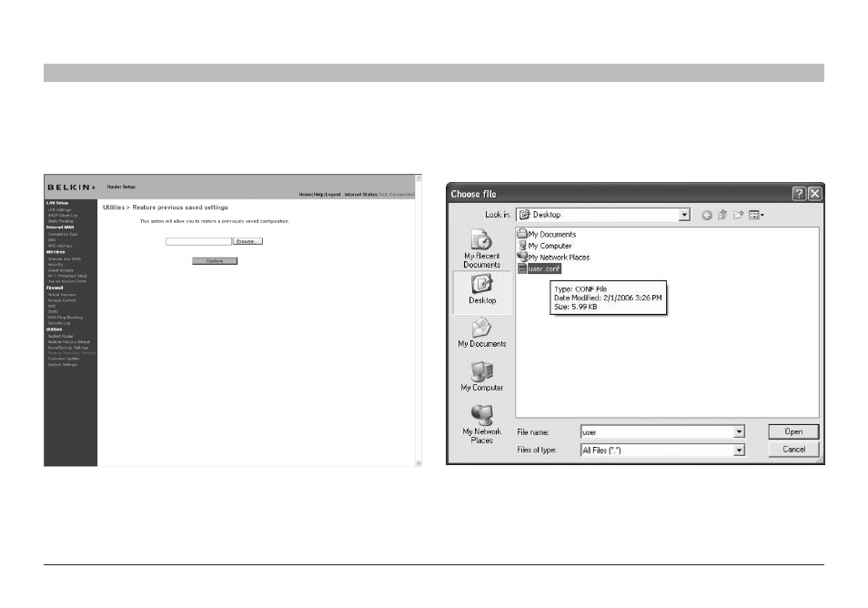Image resolution: width=868 pixels, height=608 pixels.
Task: Open the Help link in router header
Action: 318,195
